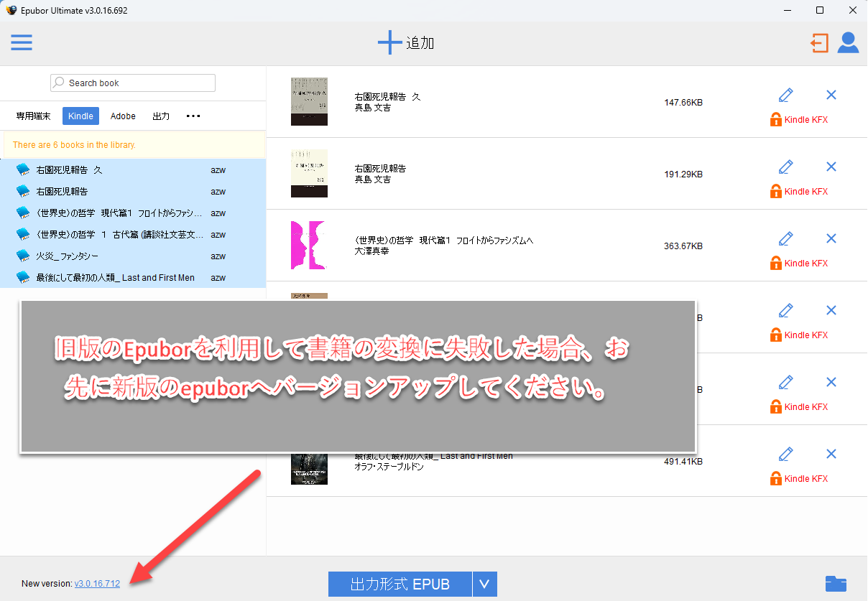Click book icon beside 火炎_ファンタジー

(x=23, y=256)
